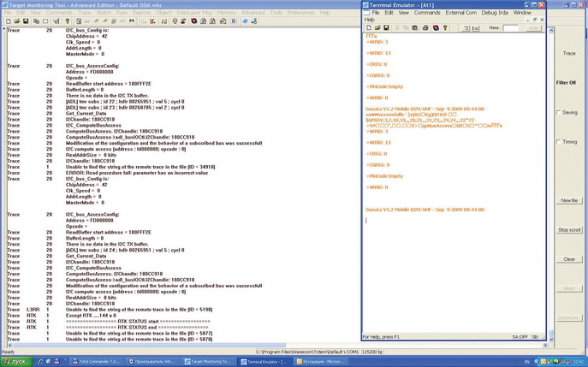
Task: Click Help question mark in Terminal Emulator toolbar
Action: click(445, 27)
